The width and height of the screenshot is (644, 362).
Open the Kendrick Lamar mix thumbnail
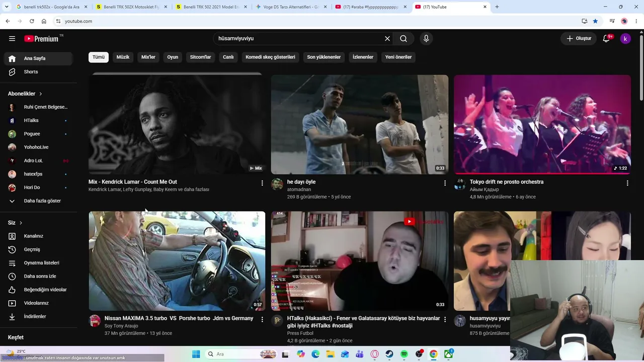177,124
